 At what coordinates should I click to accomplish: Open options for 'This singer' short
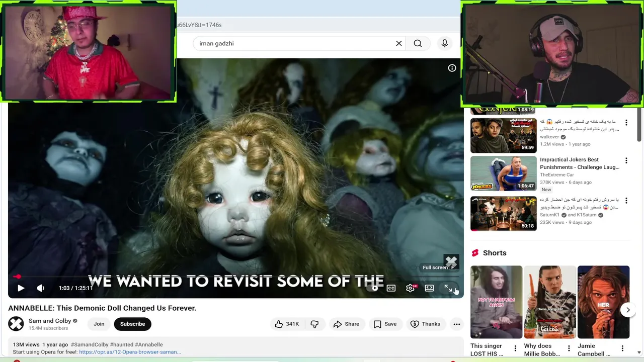click(x=515, y=348)
